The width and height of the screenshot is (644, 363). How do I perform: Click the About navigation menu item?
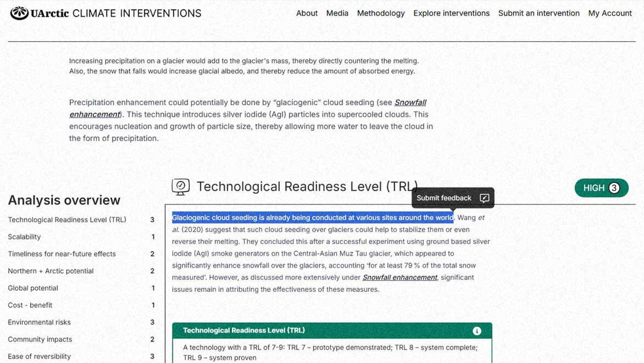[x=307, y=13]
